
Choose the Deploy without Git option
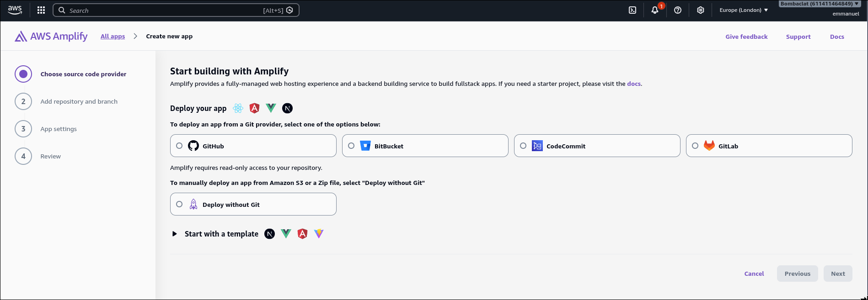(253, 204)
